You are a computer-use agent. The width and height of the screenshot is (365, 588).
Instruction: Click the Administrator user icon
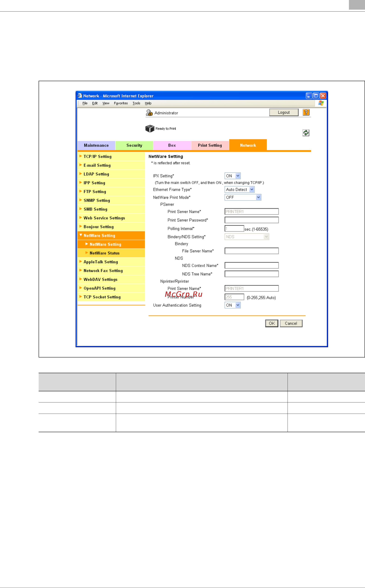(149, 113)
